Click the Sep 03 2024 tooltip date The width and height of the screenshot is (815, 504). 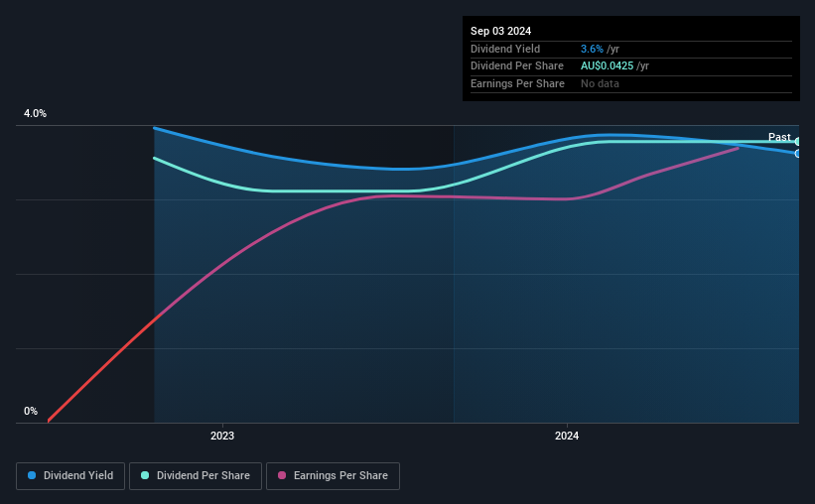[500, 31]
